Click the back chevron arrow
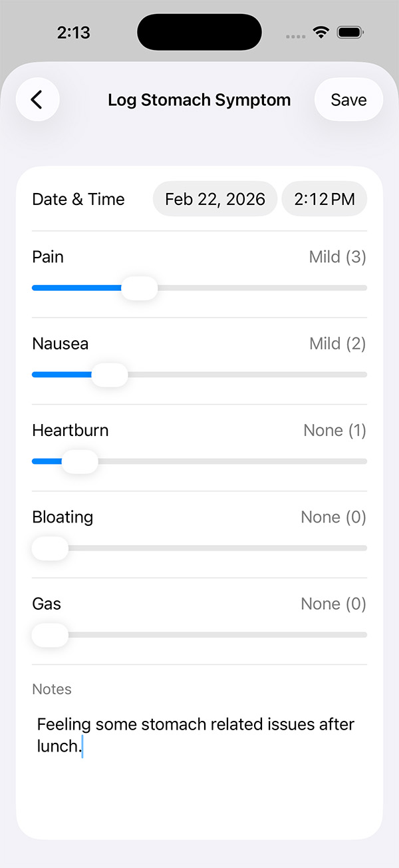This screenshot has height=868, width=399. pyautogui.click(x=37, y=99)
